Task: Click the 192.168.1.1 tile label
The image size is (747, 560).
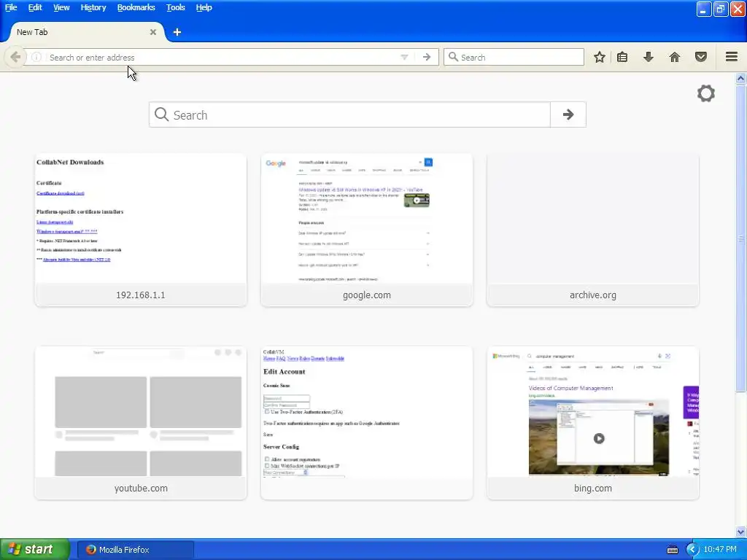Action: coord(141,295)
